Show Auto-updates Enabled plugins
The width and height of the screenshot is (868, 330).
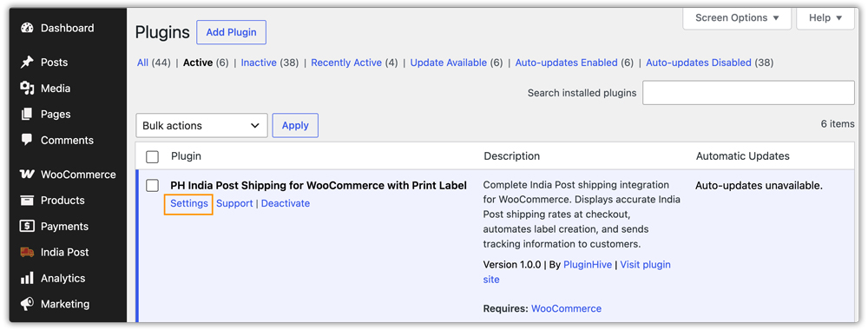coord(566,63)
